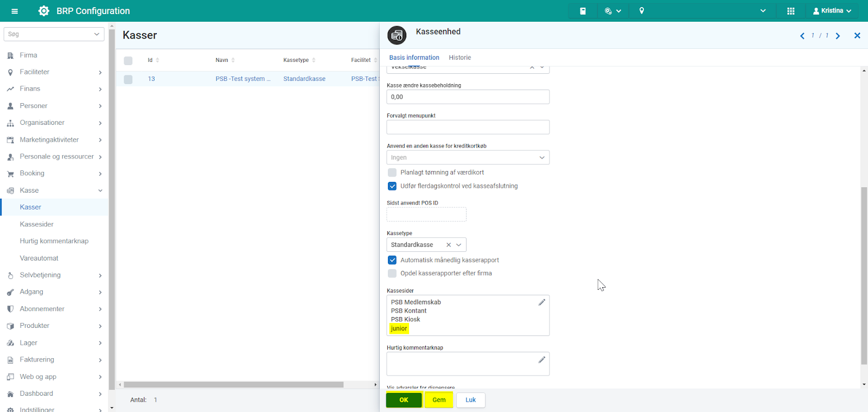Click the Faciliteter pin icon
868x412 pixels.
[x=10, y=72]
